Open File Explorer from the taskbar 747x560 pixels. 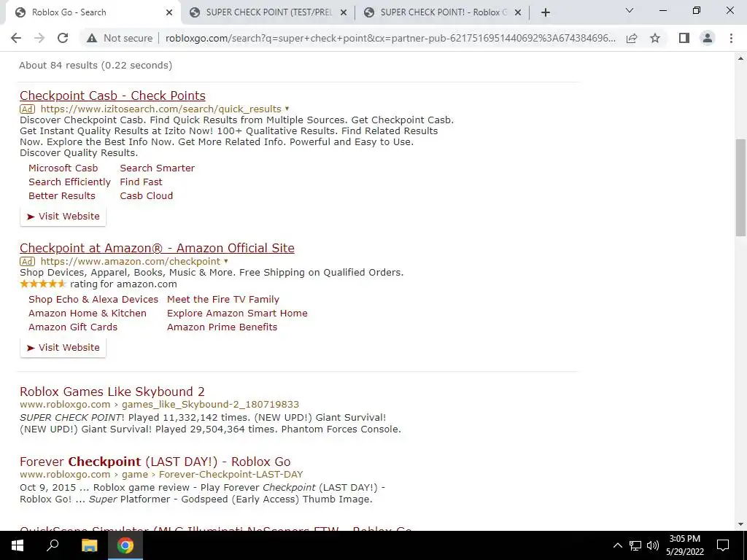pyautogui.click(x=89, y=545)
